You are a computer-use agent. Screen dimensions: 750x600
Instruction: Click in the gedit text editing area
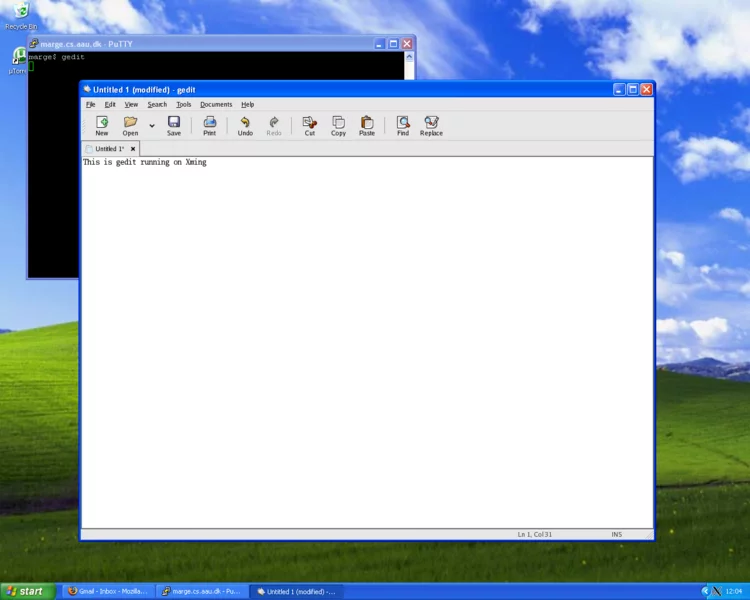(367, 342)
